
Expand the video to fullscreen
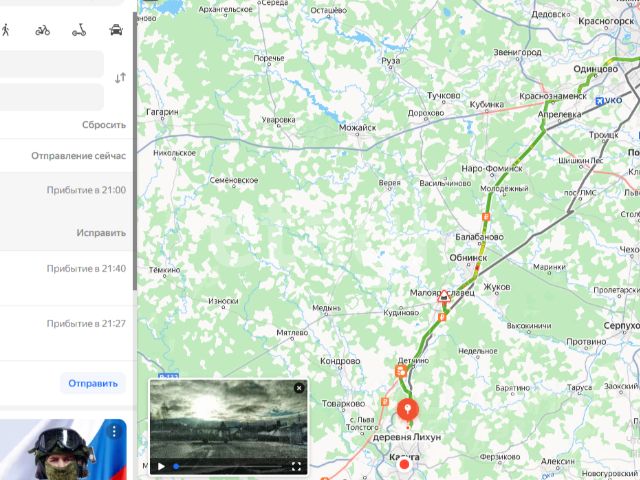pos(296,466)
